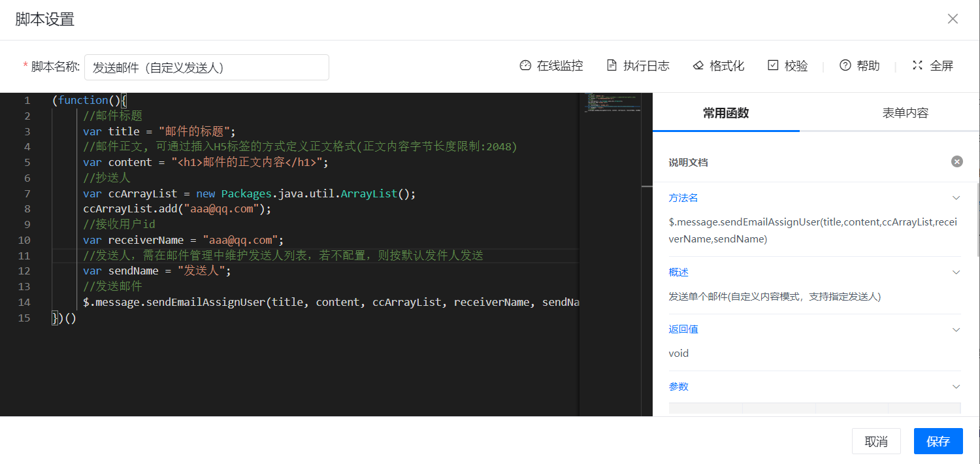Click the 格式化 format eraser icon
Image resolution: width=980 pixels, height=464 pixels.
698,66
